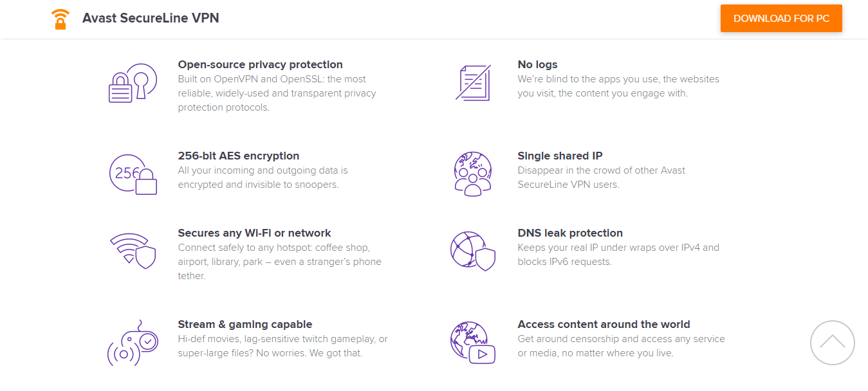
Task: Open the Secures any Wi-Fi or network heading
Action: point(254,233)
